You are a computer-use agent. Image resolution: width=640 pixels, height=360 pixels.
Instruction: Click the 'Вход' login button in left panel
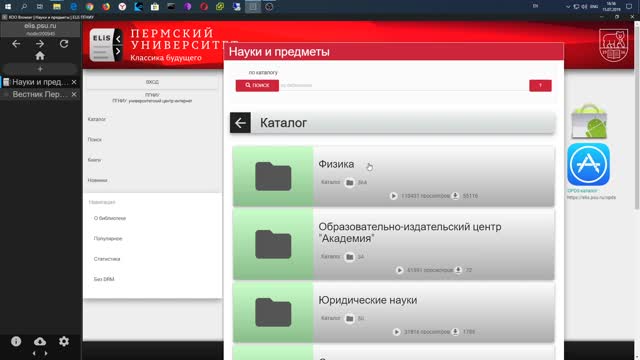click(x=152, y=82)
